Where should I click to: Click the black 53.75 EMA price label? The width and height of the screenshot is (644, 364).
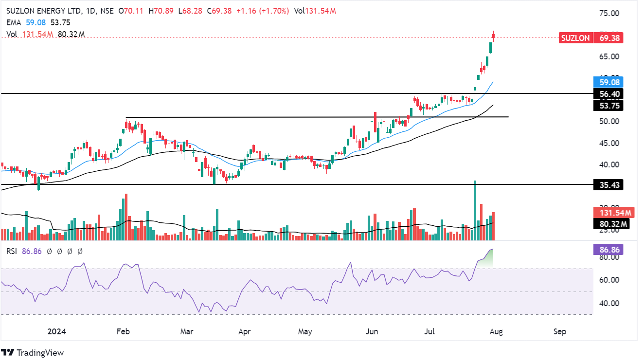pyautogui.click(x=608, y=106)
